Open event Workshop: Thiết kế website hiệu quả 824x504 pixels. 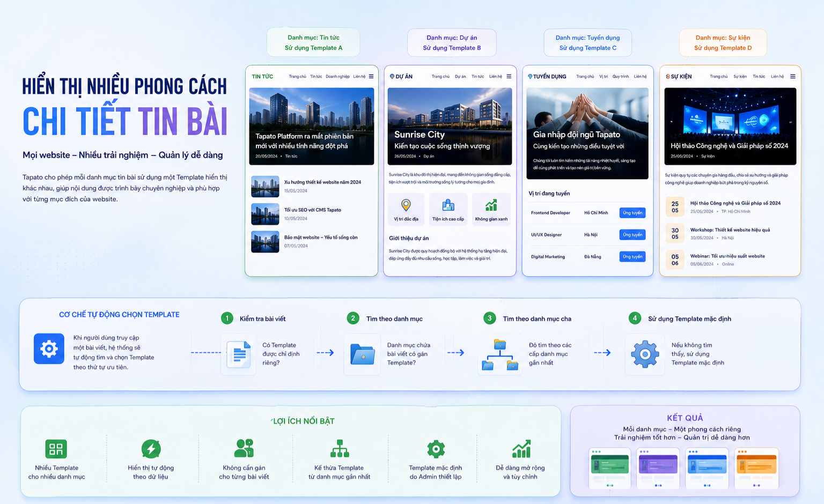pyautogui.click(x=730, y=229)
